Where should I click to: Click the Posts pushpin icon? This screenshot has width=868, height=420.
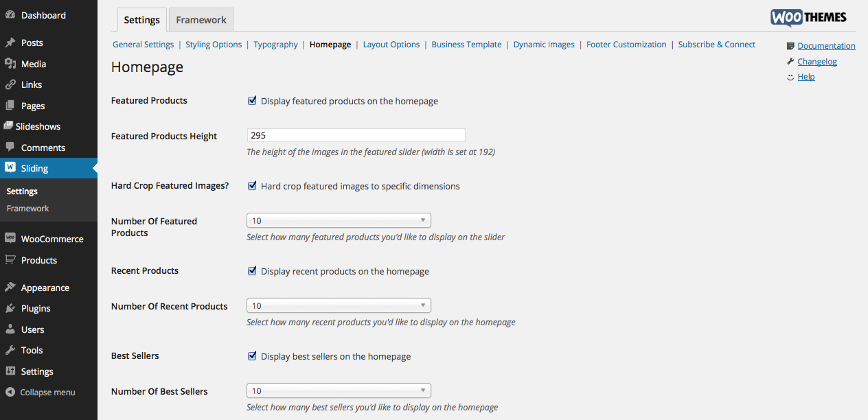(x=10, y=43)
